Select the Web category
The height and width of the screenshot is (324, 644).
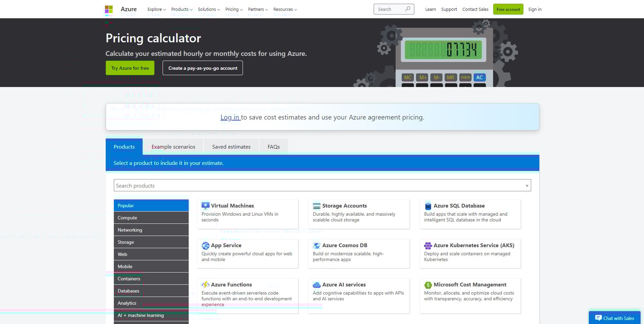pos(151,254)
